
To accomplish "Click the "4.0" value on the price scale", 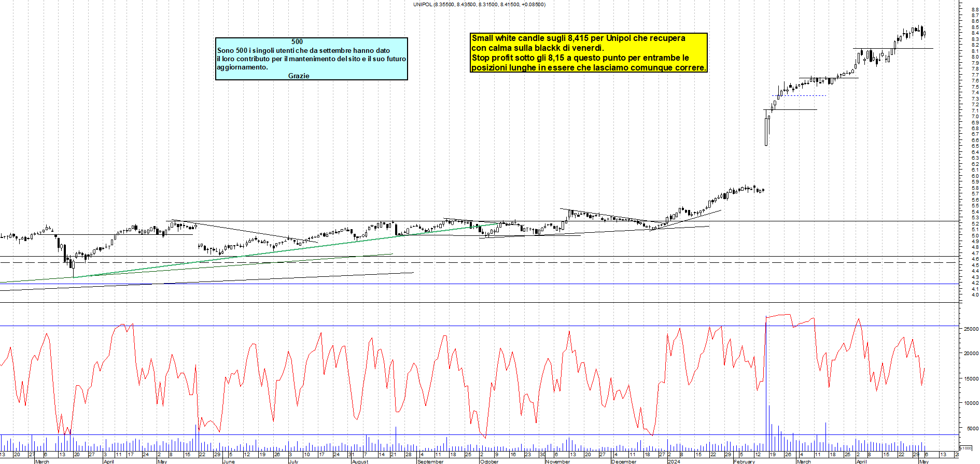I will click(x=975, y=295).
